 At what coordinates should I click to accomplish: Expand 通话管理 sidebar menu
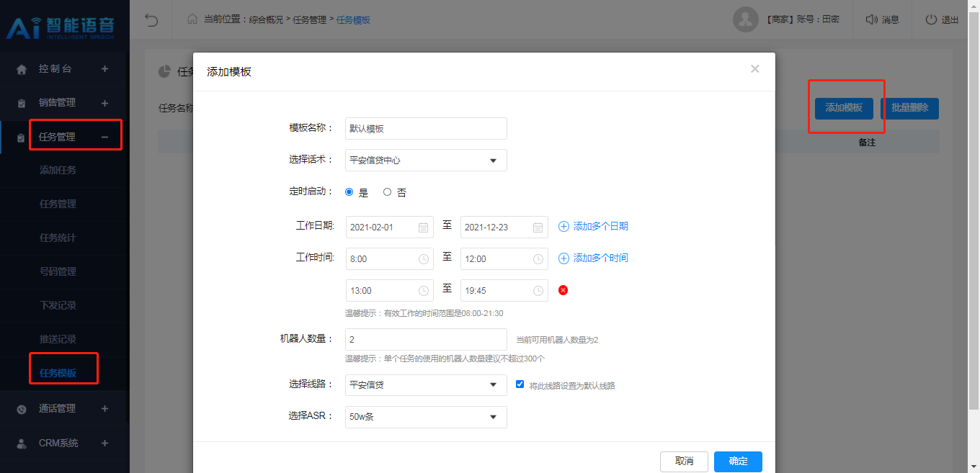tap(57, 408)
